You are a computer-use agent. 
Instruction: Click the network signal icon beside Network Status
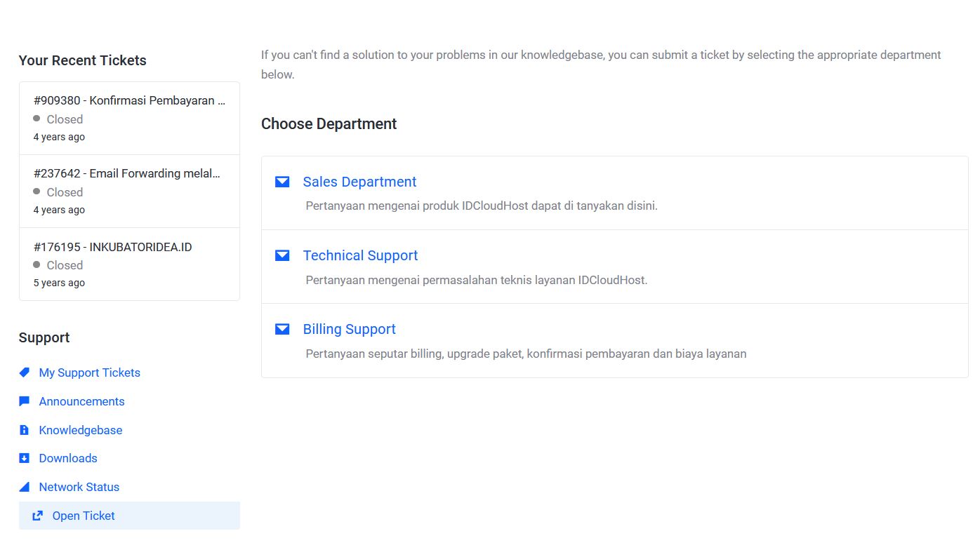(23, 486)
